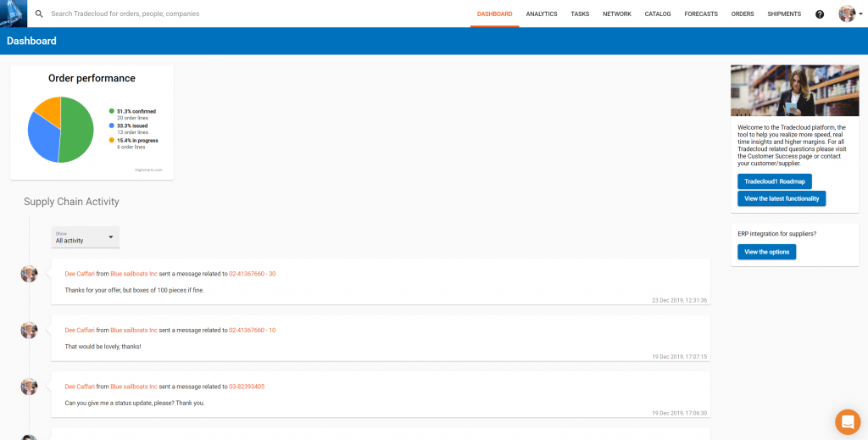Image resolution: width=868 pixels, height=440 pixels.
Task: Open the Catalog tab
Action: (x=658, y=14)
